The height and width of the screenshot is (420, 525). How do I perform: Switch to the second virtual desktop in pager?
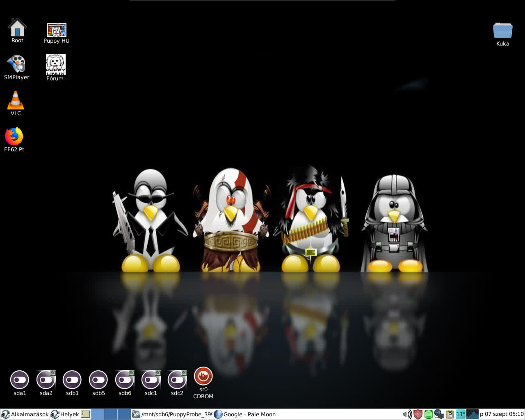[x=111, y=414]
